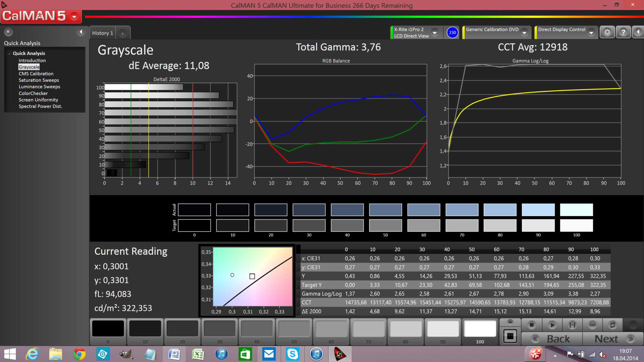Screen dimensions: 644x362
Task: Click the infinity continuous read icon
Action: pyautogui.click(x=592, y=325)
